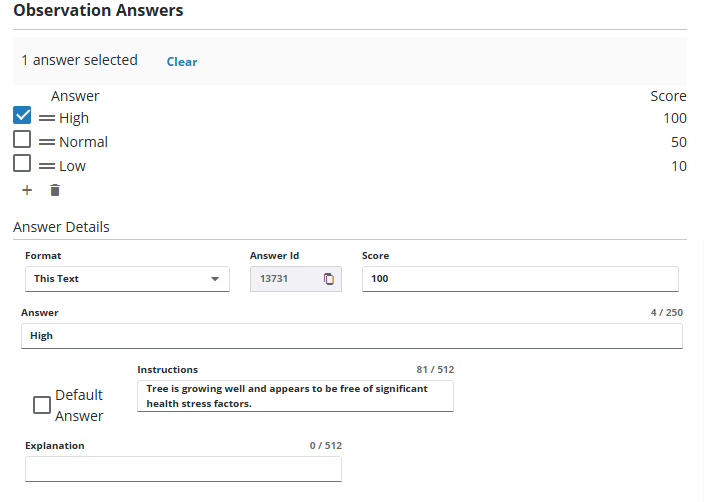704x502 pixels.
Task: Select the Normal answer row label
Action: point(83,142)
